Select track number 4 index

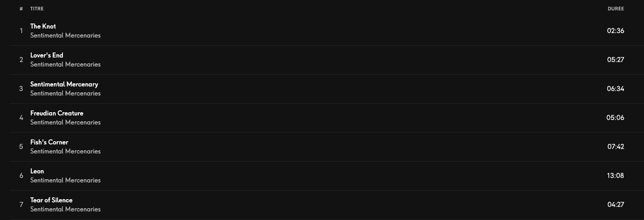point(21,118)
